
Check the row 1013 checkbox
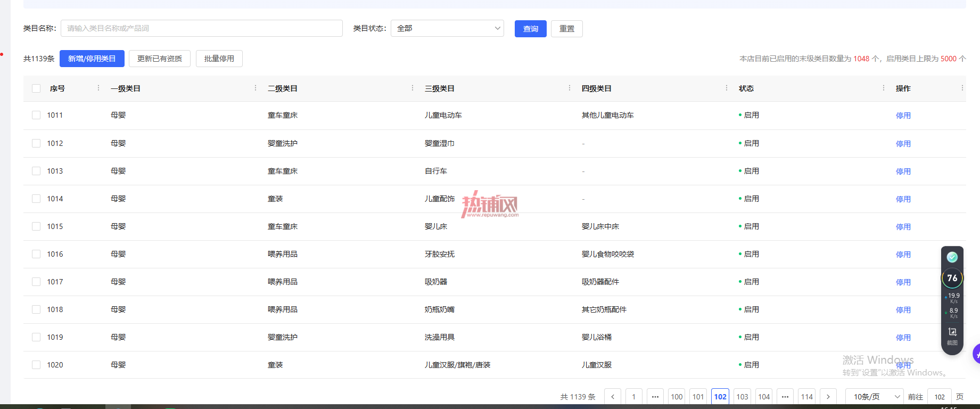(x=36, y=171)
